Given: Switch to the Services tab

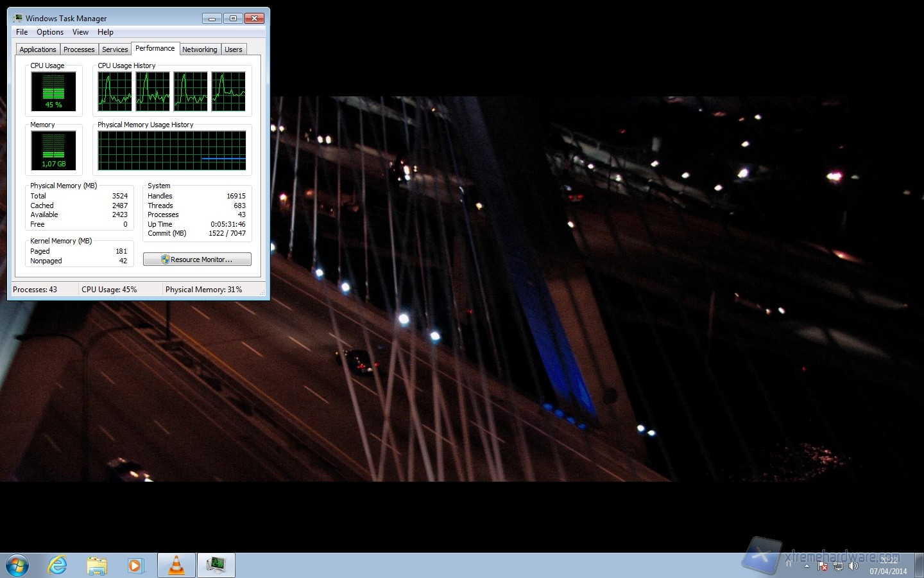Looking at the screenshot, I should (x=115, y=49).
